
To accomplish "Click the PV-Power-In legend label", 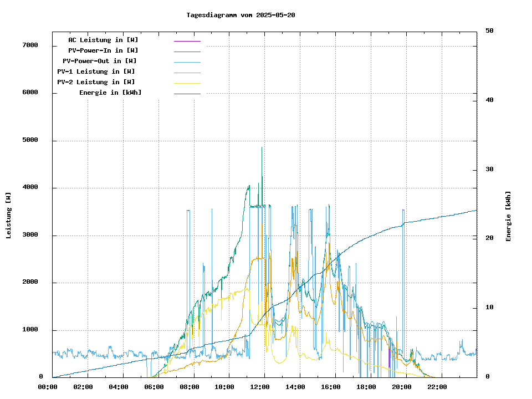I will click(107, 50).
